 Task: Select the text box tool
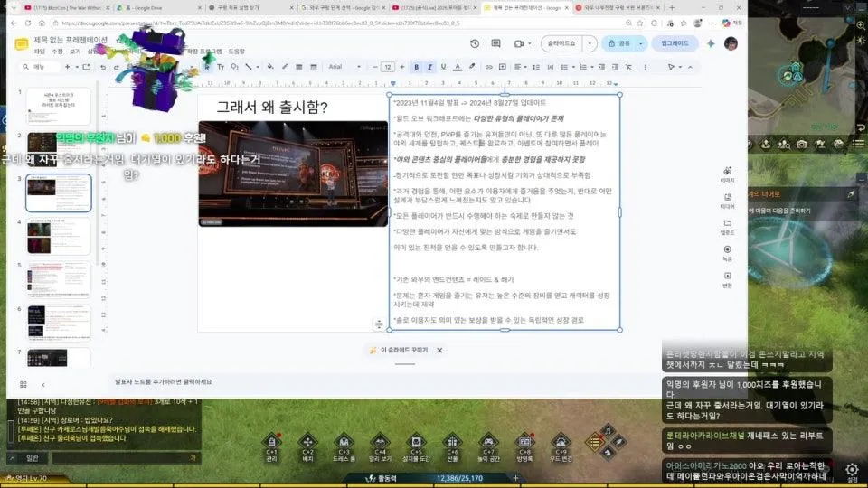(x=221, y=67)
